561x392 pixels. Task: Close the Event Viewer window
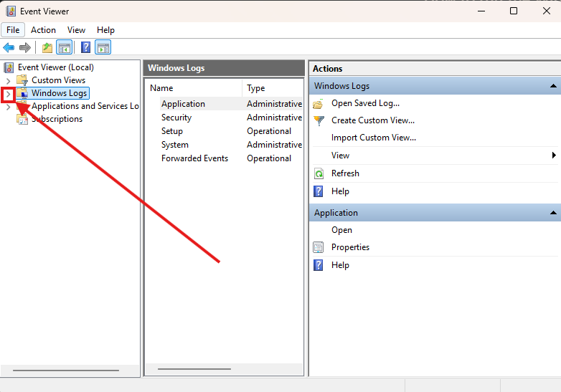[547, 11]
